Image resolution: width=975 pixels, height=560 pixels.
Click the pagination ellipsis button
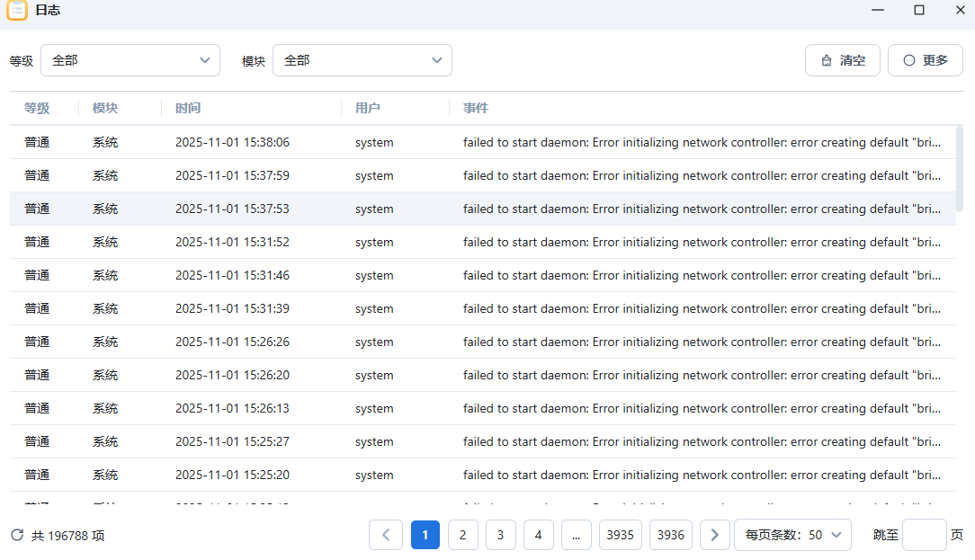point(576,534)
